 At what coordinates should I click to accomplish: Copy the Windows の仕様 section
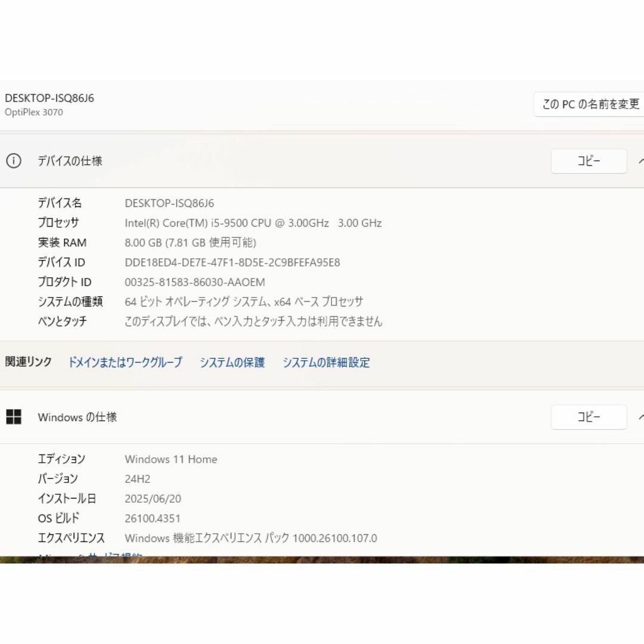[589, 417]
